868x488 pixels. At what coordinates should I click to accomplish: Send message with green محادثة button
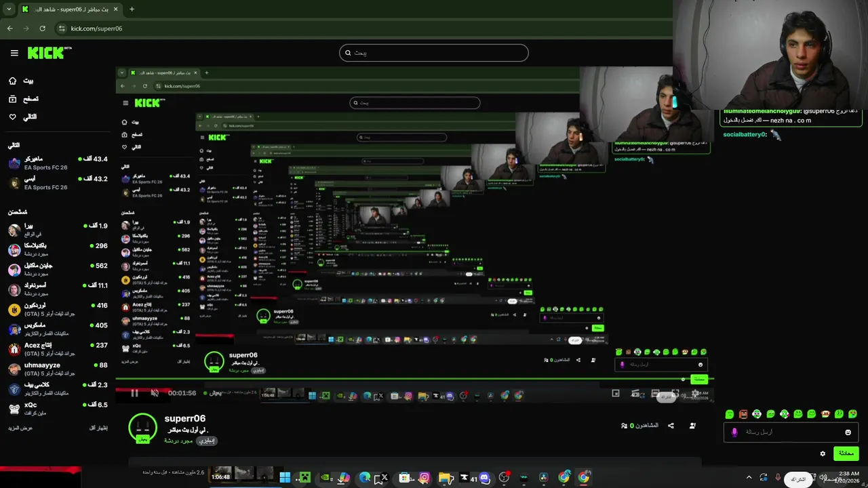[846, 453]
